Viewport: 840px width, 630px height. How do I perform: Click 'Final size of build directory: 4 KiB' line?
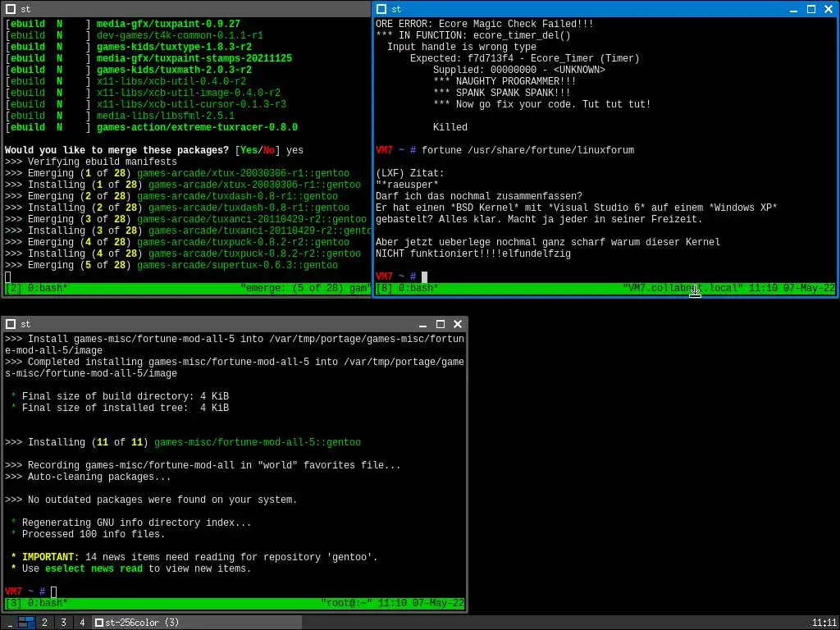click(x=126, y=396)
